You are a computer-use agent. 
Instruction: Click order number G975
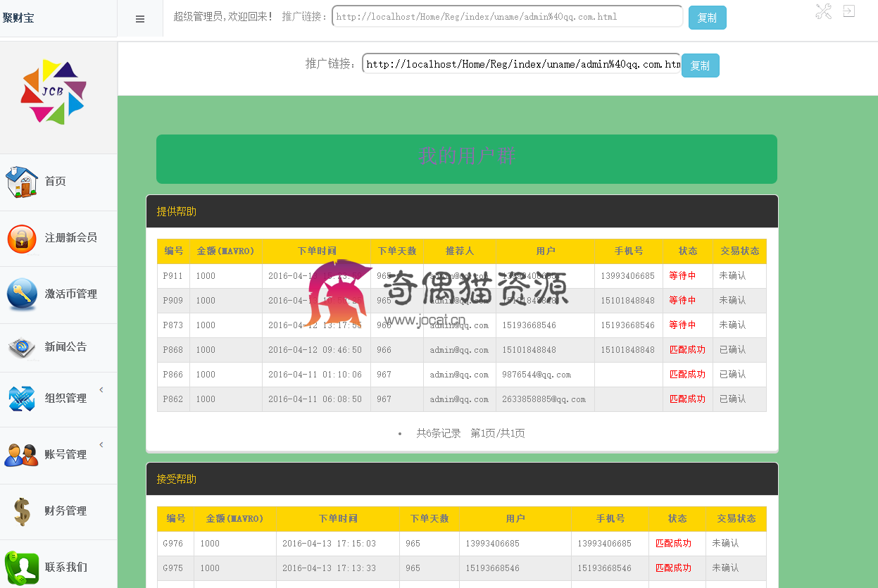173,568
